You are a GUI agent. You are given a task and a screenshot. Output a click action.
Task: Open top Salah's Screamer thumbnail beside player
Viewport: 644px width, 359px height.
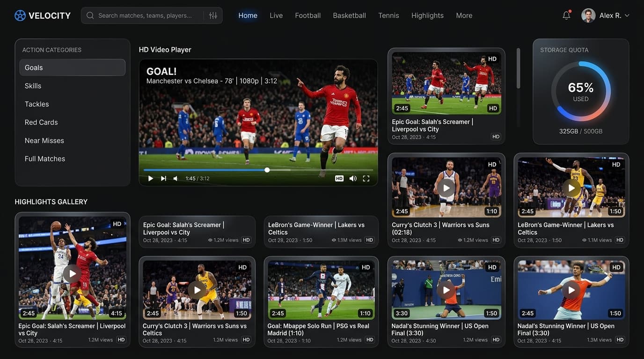[x=446, y=84]
